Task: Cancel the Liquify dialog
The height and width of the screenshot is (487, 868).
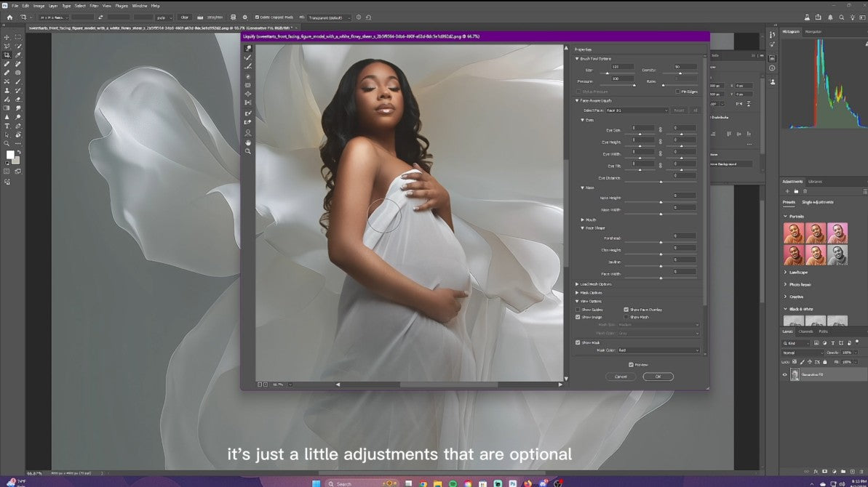Action: coord(621,377)
